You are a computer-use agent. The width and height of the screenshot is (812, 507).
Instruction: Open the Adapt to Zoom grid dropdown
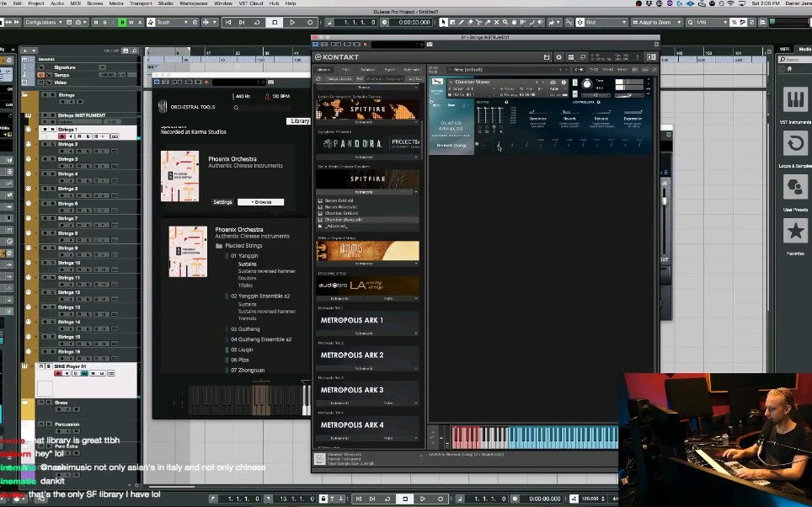click(x=679, y=21)
